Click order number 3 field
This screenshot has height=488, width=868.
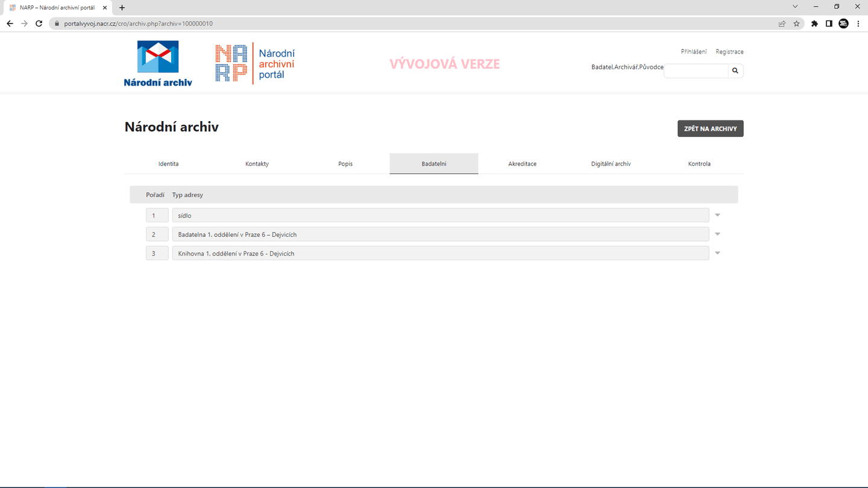click(x=157, y=253)
